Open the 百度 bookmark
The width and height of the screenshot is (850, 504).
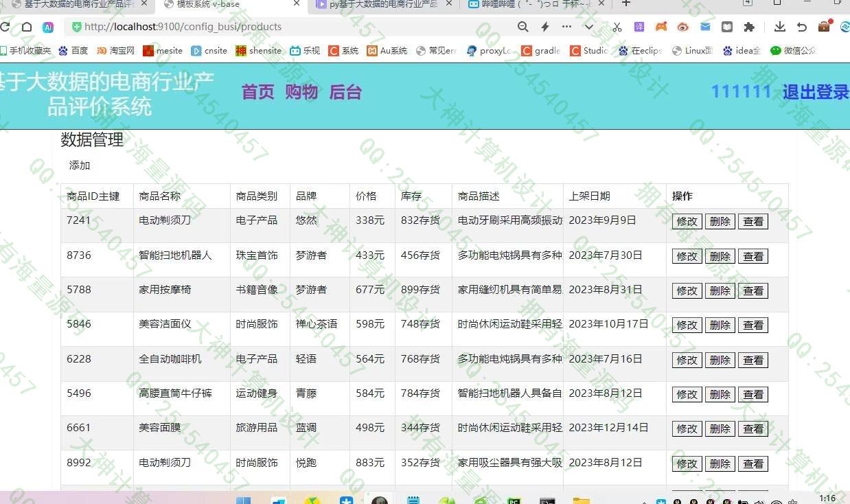(73, 50)
